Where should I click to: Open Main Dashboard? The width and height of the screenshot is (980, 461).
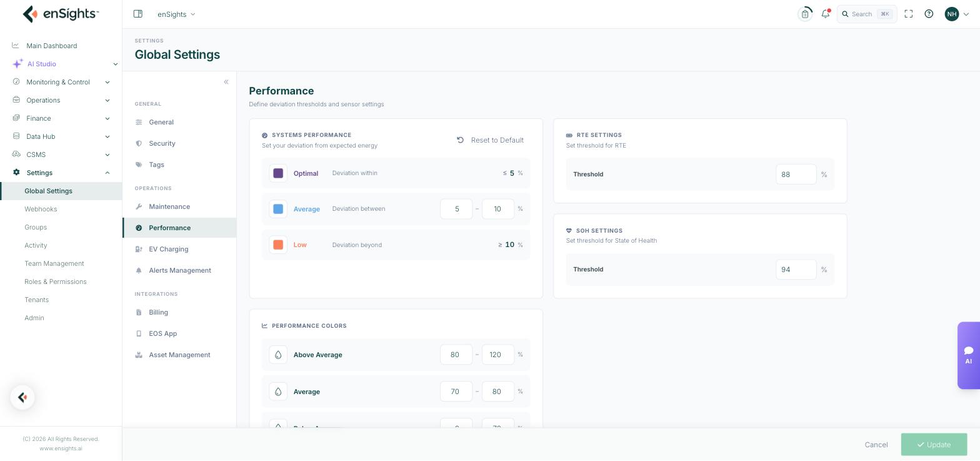click(52, 46)
